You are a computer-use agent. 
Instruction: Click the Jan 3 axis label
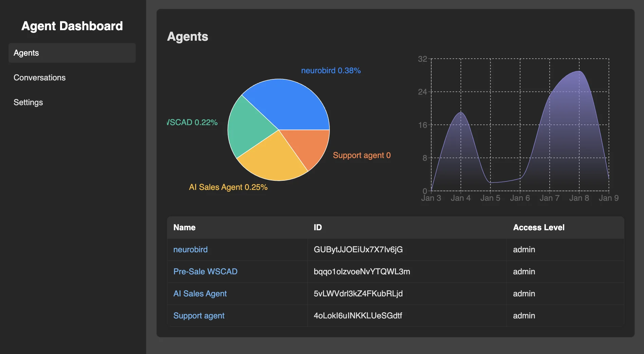click(431, 198)
